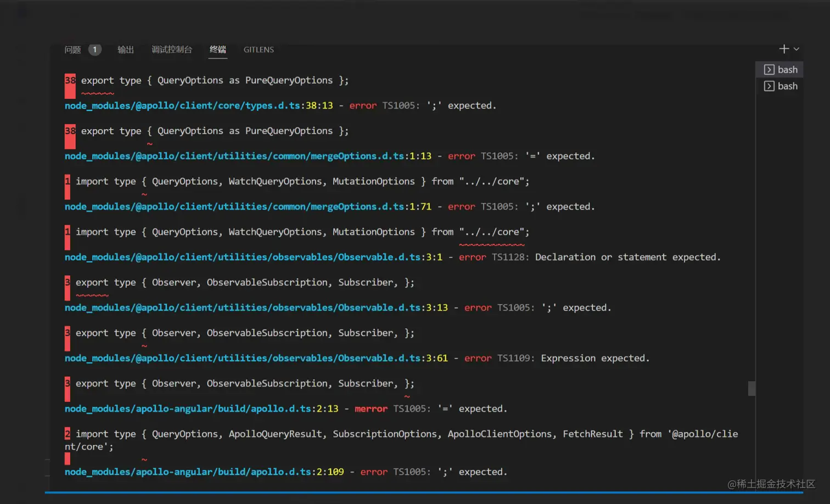Show the 调试控制台 debug console tab
The height and width of the screenshot is (504, 830).
172,49
